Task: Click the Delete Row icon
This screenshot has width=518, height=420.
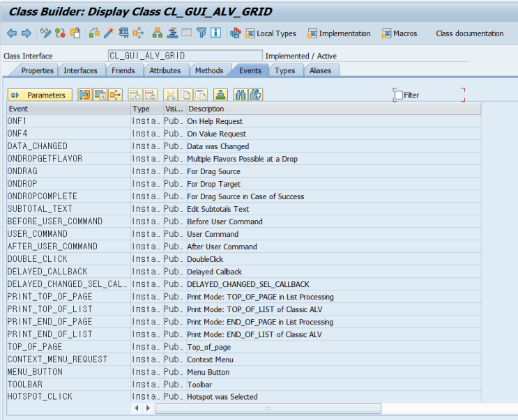Action: pyautogui.click(x=151, y=95)
